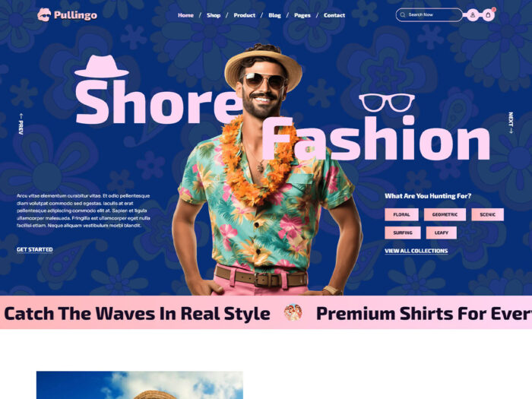
Task: Open the Pages menu item
Action: 302,15
